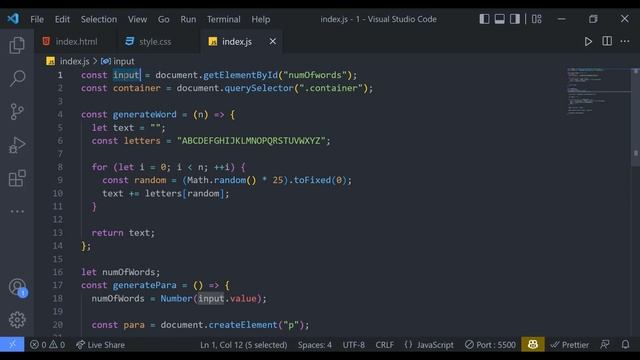
Task: Toggle Panel layout icon
Action: click(500, 19)
